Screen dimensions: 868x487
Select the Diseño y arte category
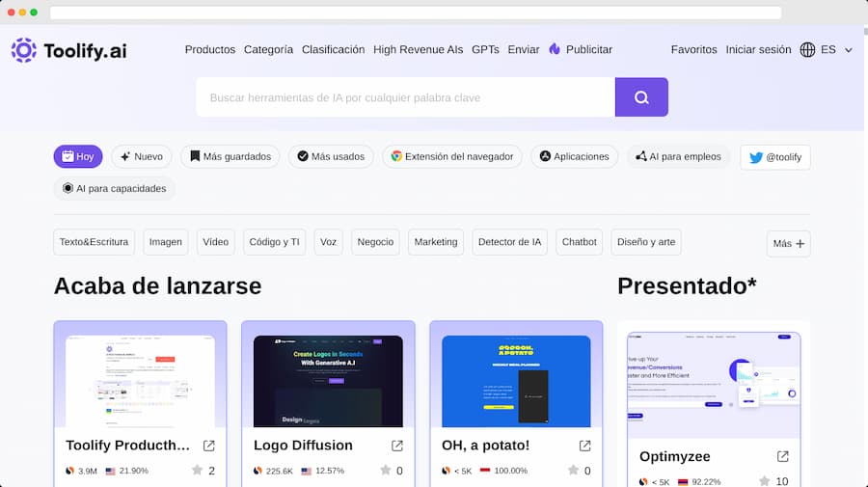646,242
